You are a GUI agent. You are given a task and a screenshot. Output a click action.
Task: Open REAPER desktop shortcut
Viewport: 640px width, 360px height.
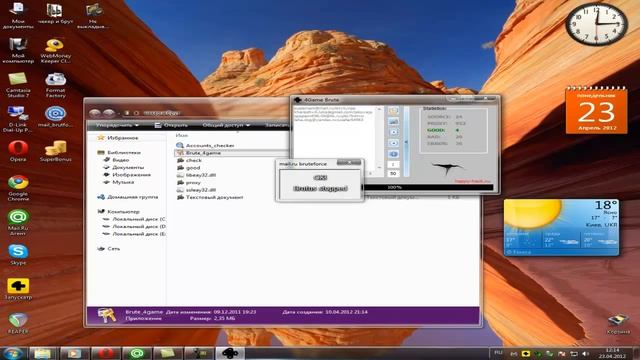pyautogui.click(x=18, y=323)
